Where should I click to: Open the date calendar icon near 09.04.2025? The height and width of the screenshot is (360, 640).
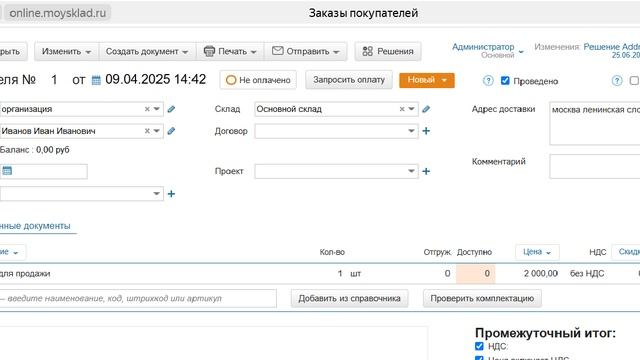pos(96,80)
